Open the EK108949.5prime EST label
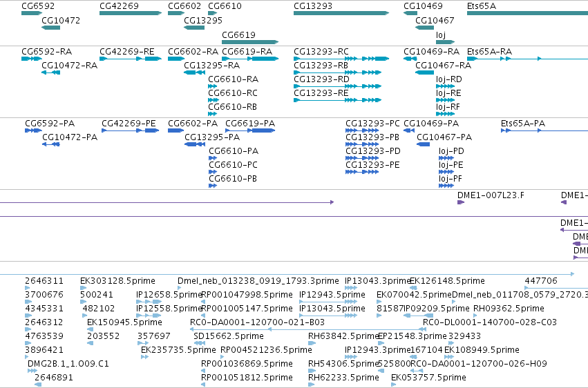This screenshot has height=388, width=588. (482, 350)
